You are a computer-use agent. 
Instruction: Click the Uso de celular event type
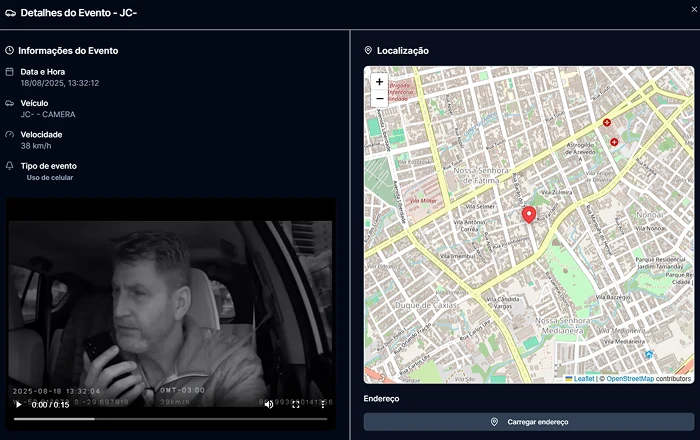(50, 178)
